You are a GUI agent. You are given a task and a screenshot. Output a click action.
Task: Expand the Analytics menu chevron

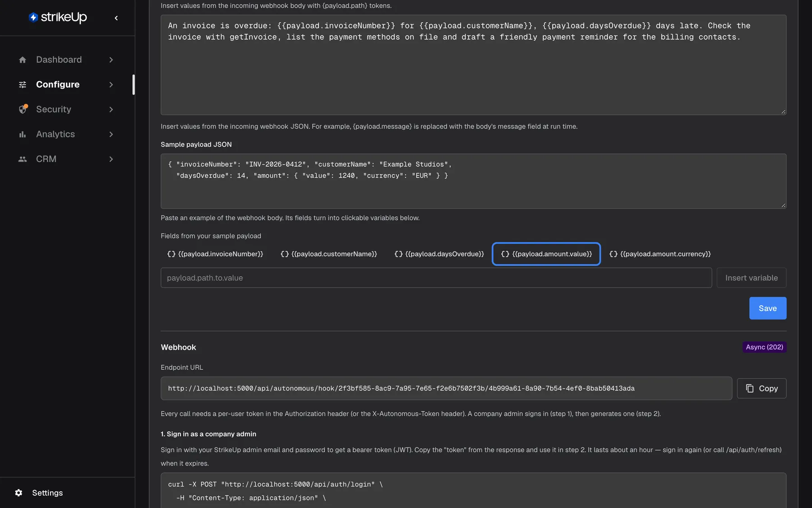coord(111,134)
